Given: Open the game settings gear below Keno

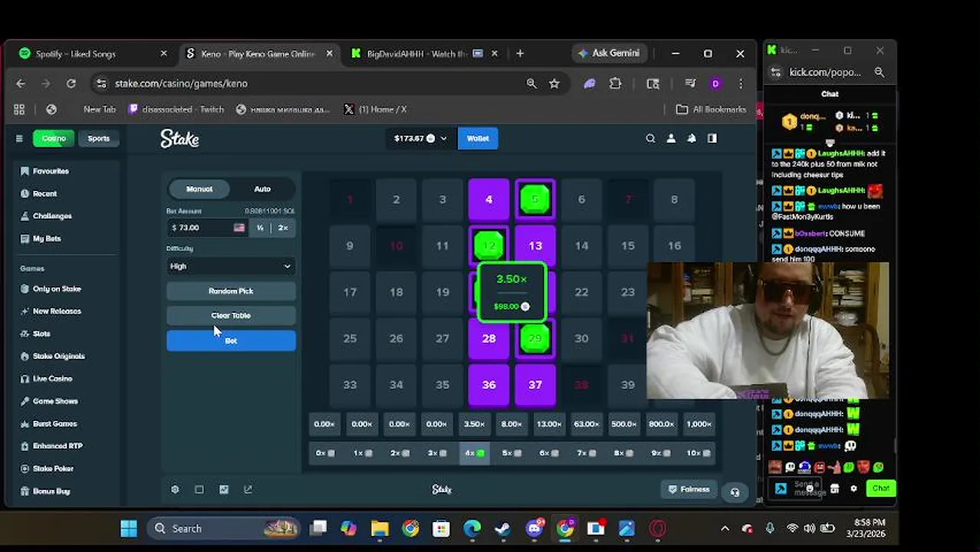Looking at the screenshot, I should (x=175, y=489).
